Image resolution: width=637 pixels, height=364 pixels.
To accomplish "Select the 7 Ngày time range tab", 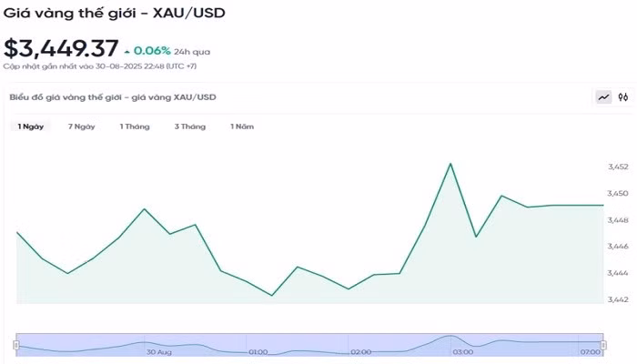I will click(82, 126).
